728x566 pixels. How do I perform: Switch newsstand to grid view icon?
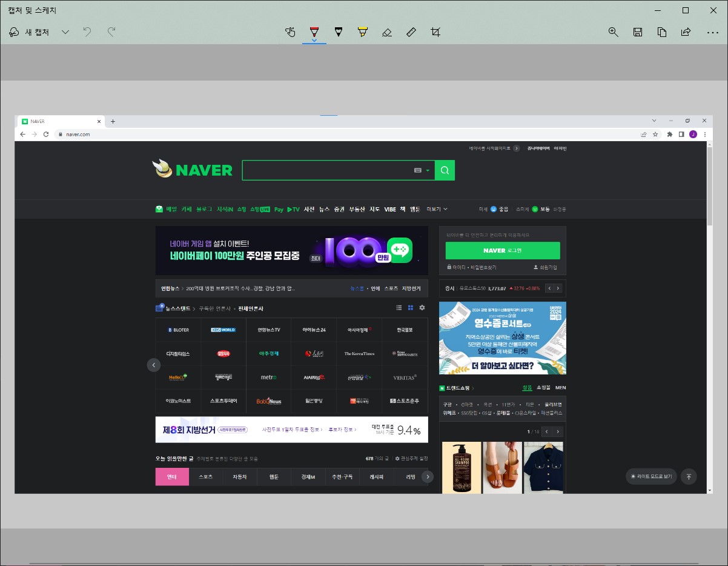(411, 308)
